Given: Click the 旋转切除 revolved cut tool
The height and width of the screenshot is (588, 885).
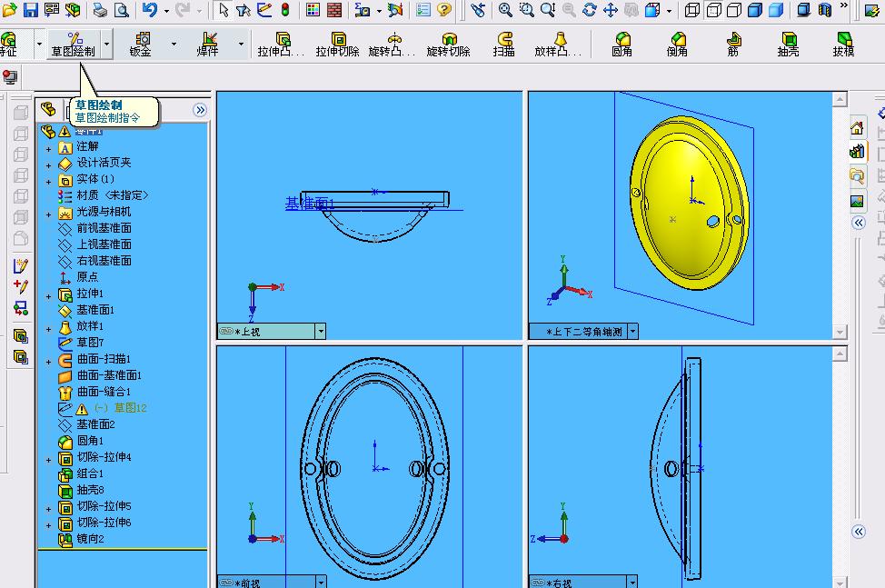Looking at the screenshot, I should [449, 45].
